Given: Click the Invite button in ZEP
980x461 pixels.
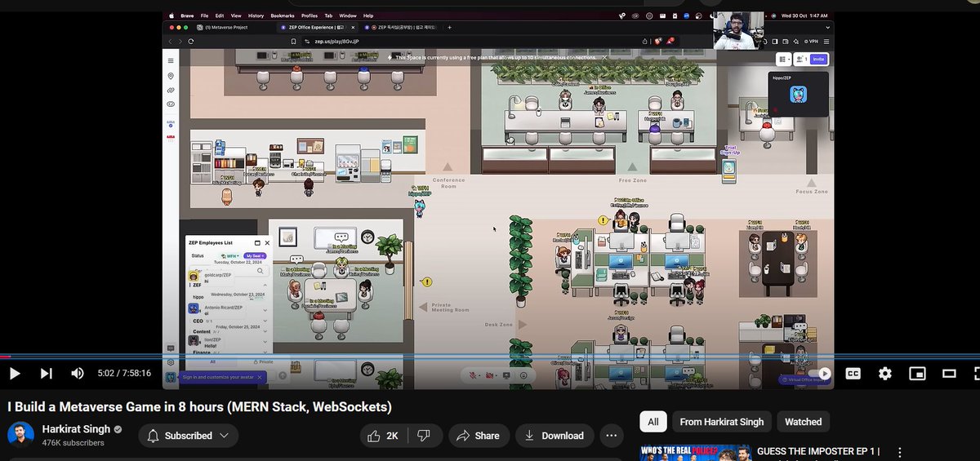Looking at the screenshot, I should [x=818, y=59].
